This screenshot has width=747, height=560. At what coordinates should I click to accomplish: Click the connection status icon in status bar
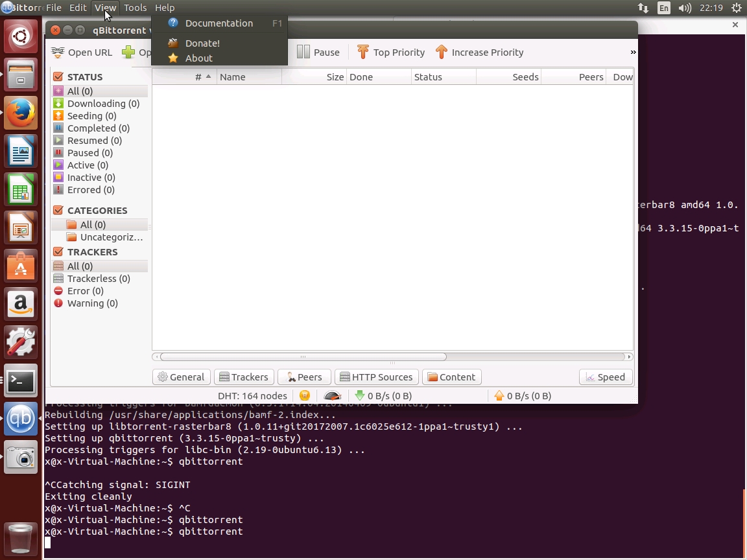305,396
